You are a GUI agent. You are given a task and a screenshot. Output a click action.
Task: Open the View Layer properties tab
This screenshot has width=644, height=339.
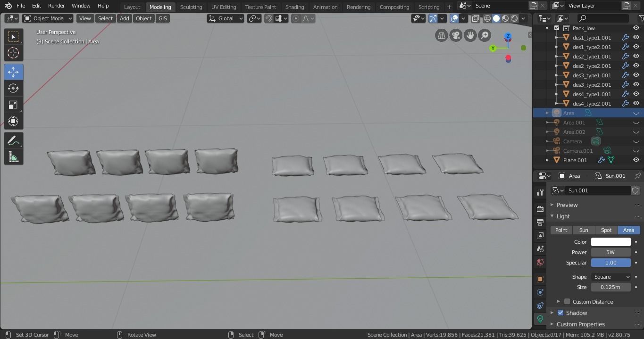point(540,235)
